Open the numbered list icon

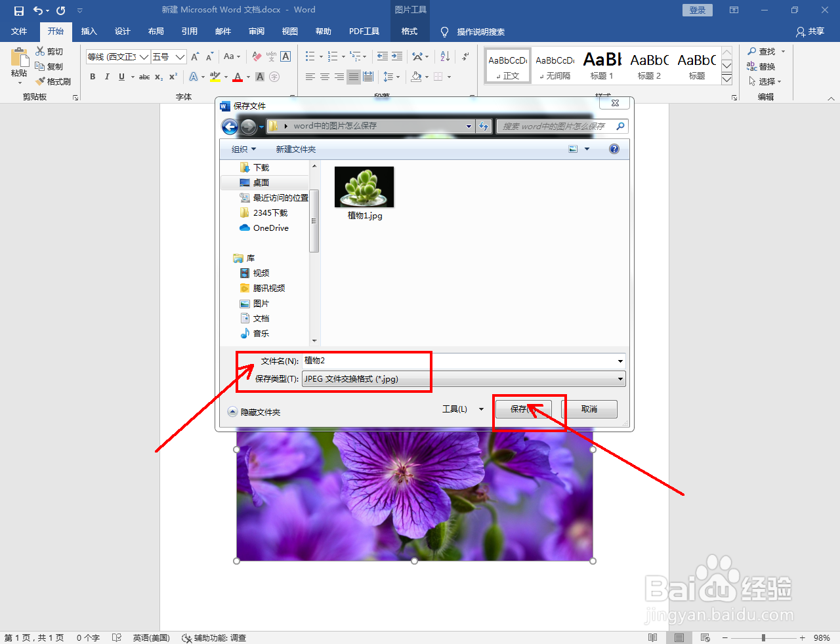[333, 57]
